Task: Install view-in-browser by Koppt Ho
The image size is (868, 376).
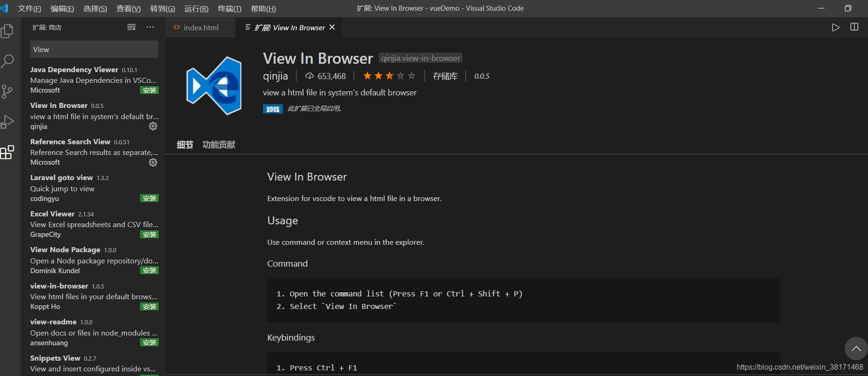Action: pos(149,307)
